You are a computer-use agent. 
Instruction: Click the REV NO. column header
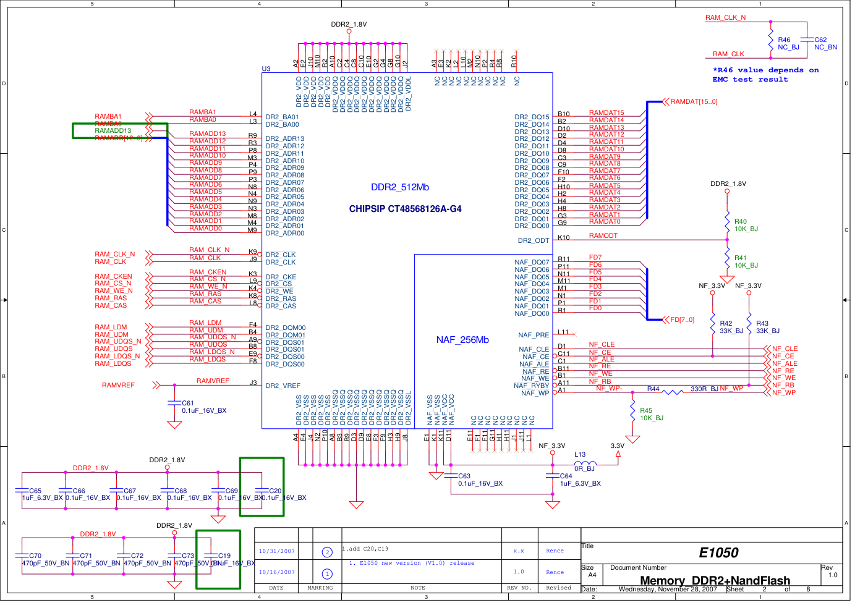click(519, 588)
